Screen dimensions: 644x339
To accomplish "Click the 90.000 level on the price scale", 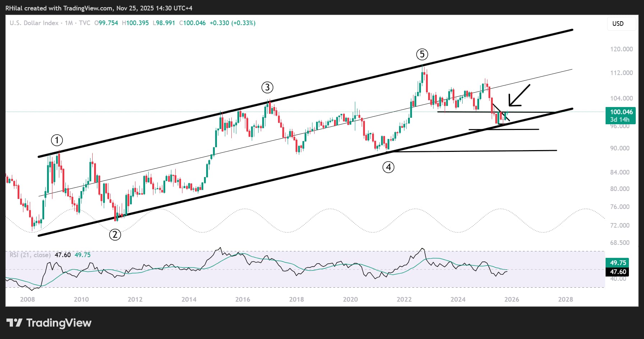I will (x=620, y=148).
